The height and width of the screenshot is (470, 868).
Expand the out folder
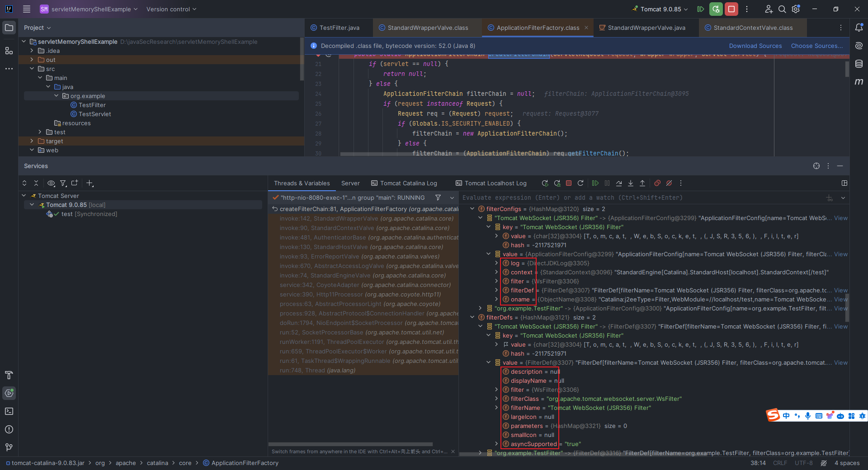pos(32,60)
